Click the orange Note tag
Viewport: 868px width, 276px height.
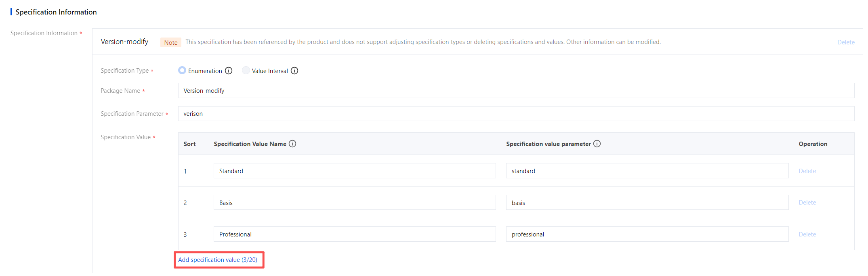tap(171, 42)
